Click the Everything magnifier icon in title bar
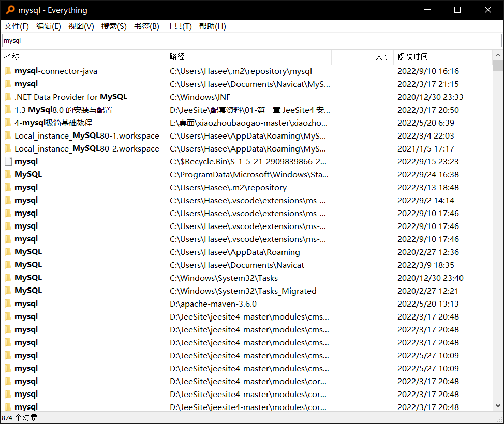Viewport: 504px width, 424px height. 10,10
